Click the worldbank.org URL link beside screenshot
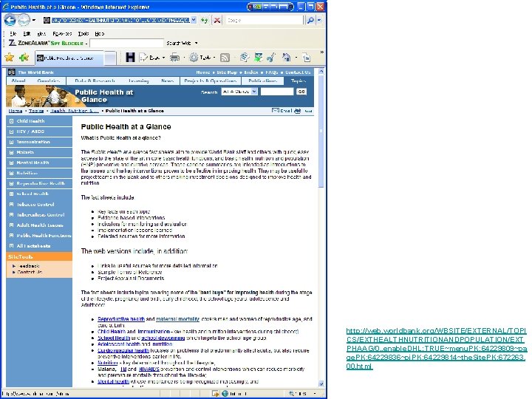 [x=437, y=349]
